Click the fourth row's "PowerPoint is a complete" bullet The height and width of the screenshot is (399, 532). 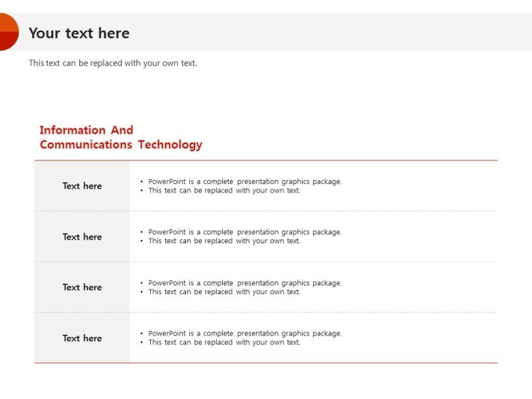(x=244, y=333)
